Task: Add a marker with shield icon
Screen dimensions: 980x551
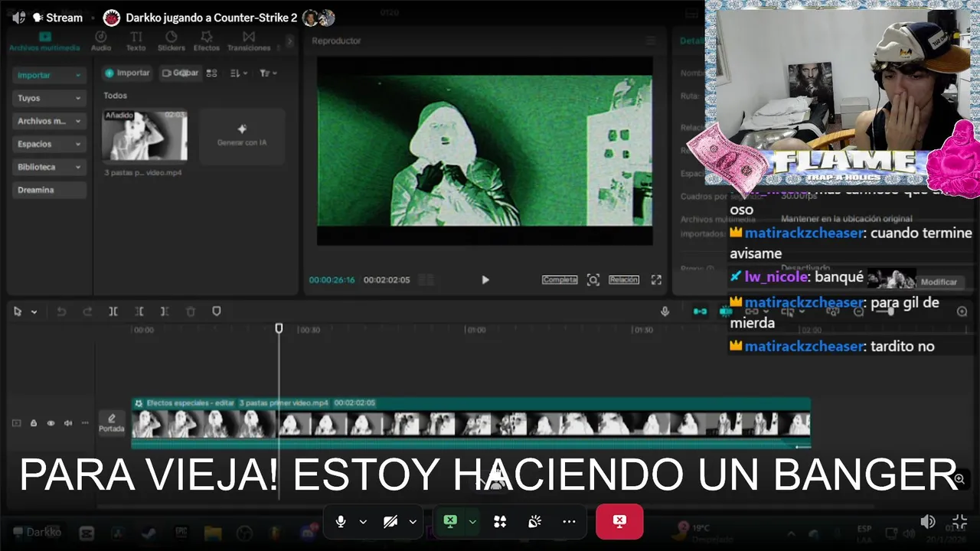Action: pyautogui.click(x=217, y=311)
